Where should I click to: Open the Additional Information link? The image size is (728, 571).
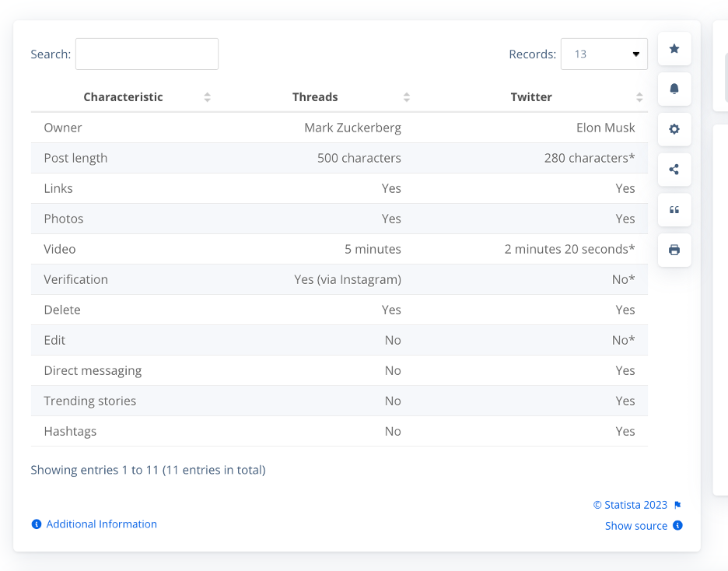click(102, 524)
